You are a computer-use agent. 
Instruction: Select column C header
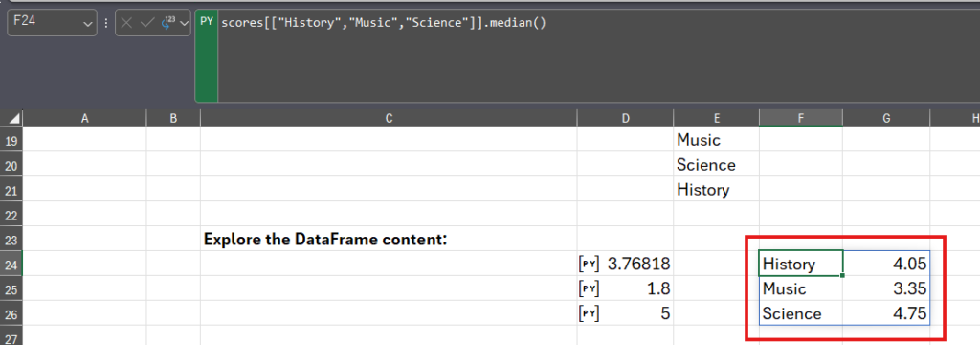(x=389, y=118)
